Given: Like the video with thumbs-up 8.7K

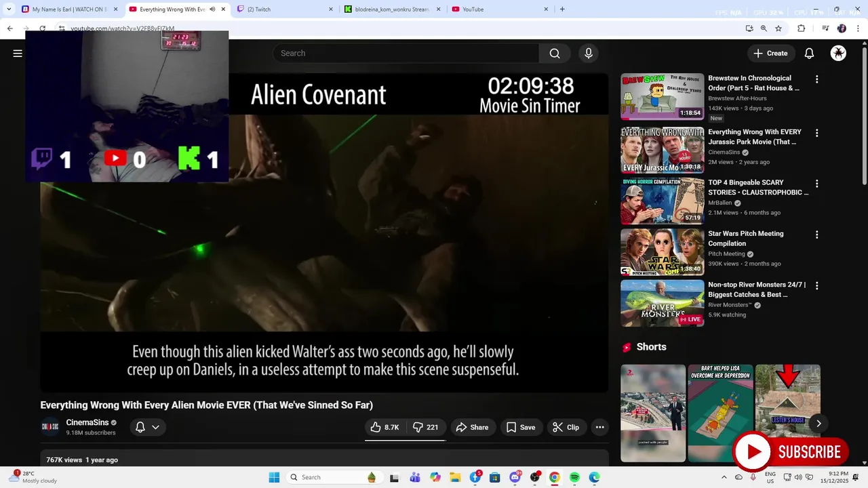Looking at the screenshot, I should [384, 427].
